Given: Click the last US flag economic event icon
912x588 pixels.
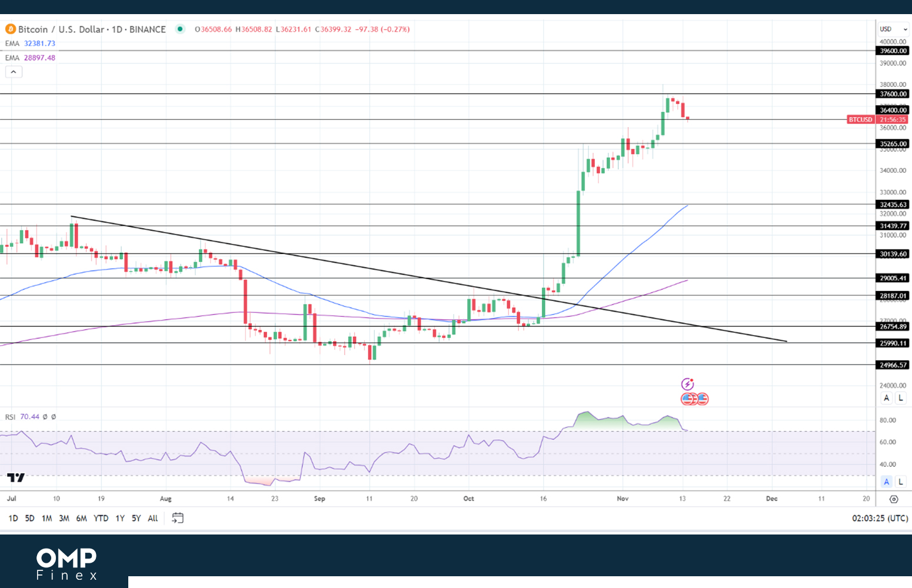Looking at the screenshot, I should (x=702, y=399).
